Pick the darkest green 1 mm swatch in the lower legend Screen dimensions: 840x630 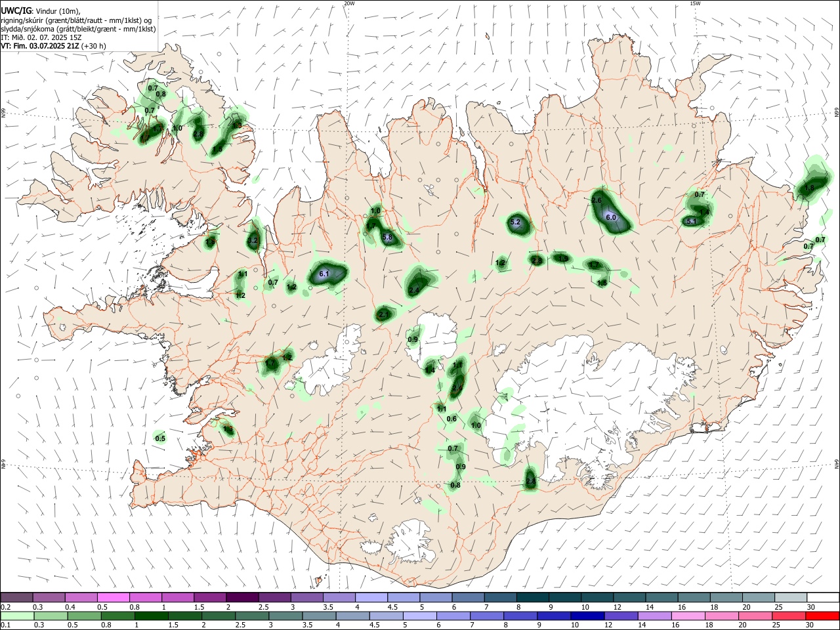tap(152, 616)
